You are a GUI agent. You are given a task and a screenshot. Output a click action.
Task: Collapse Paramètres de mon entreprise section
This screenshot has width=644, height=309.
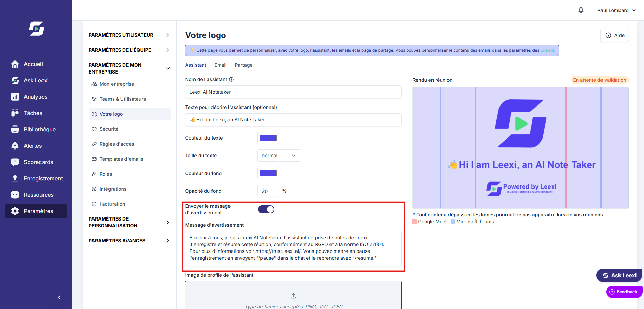tap(129, 68)
